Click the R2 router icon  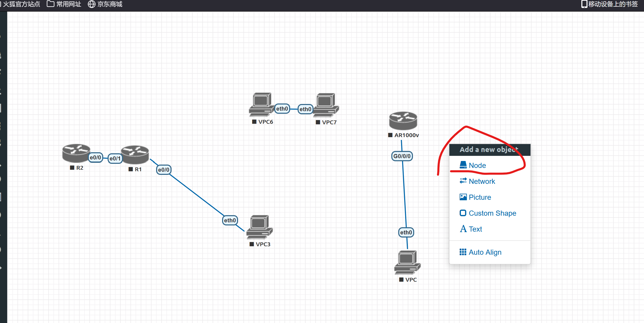point(76,153)
